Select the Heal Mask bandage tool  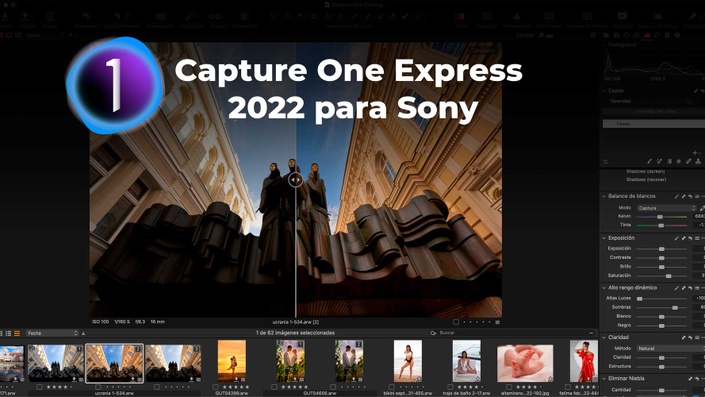[x=688, y=161]
